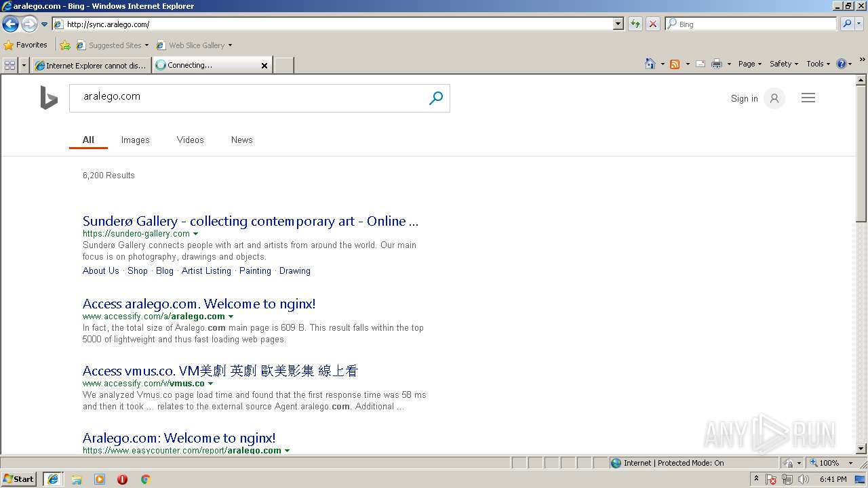Click the Home icon in the command bar

point(650,64)
